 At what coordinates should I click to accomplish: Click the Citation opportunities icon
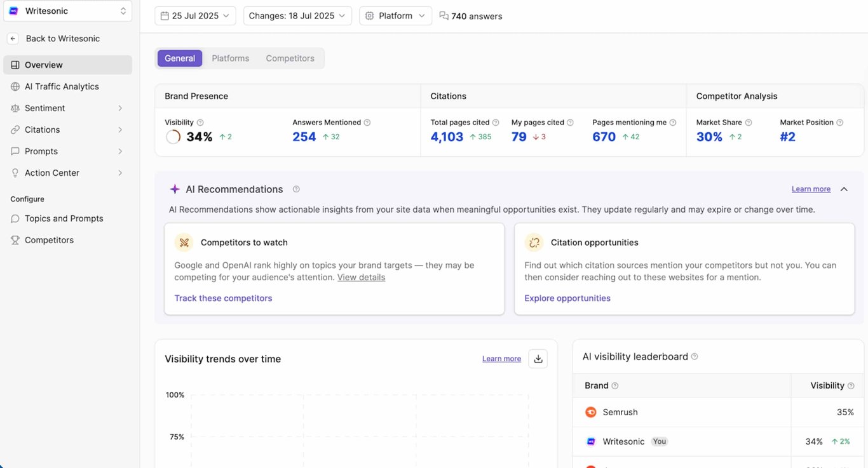[534, 243]
